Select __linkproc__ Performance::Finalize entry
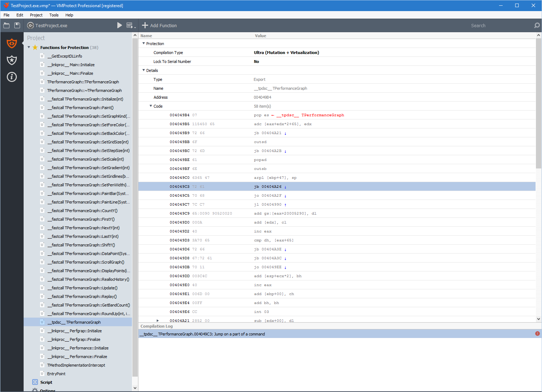 tap(77, 357)
